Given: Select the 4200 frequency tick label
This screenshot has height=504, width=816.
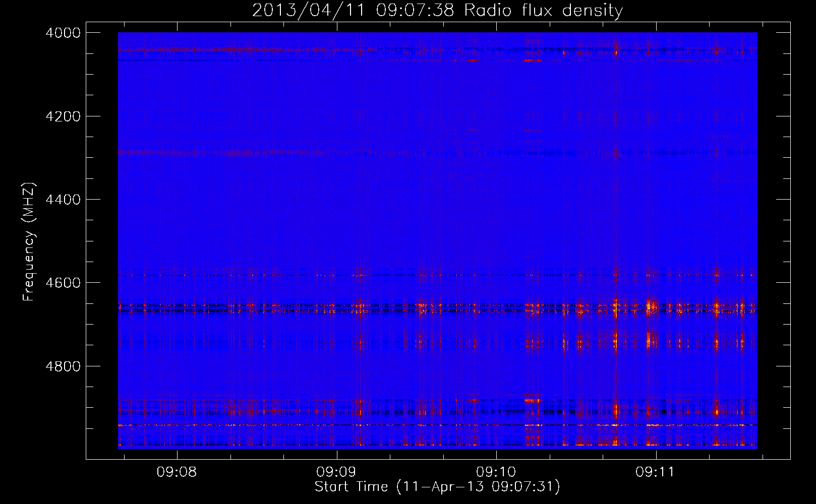Looking at the screenshot, I should click(x=63, y=116).
